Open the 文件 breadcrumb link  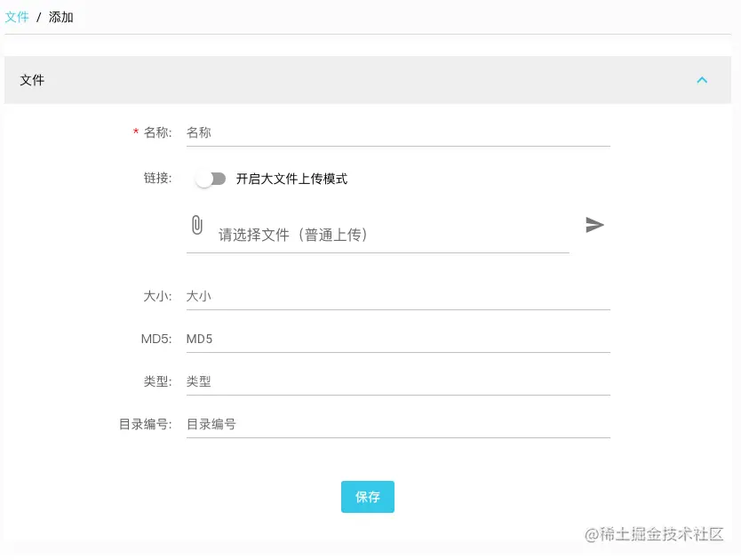tap(18, 16)
